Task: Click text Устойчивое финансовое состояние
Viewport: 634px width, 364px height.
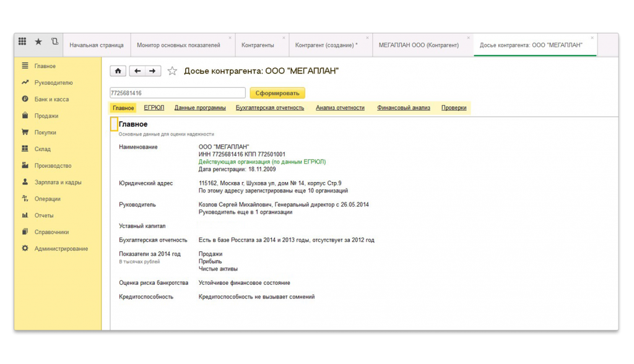Action: [244, 283]
